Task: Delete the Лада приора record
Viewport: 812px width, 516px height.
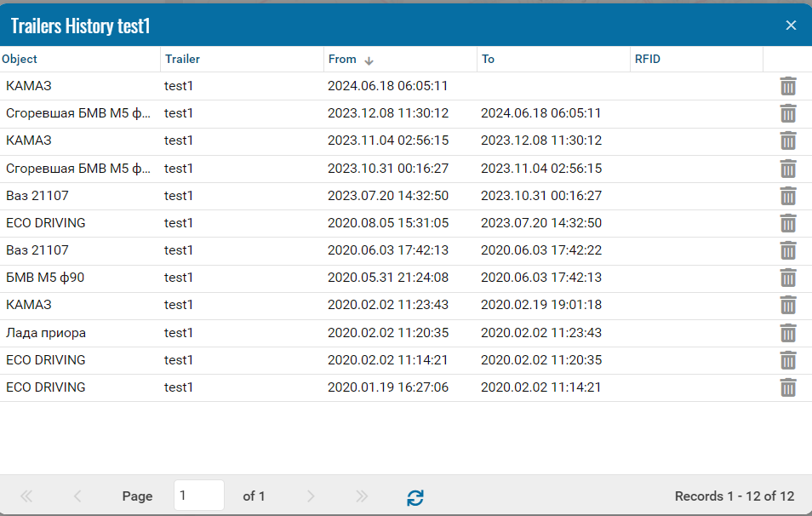Action: point(788,333)
